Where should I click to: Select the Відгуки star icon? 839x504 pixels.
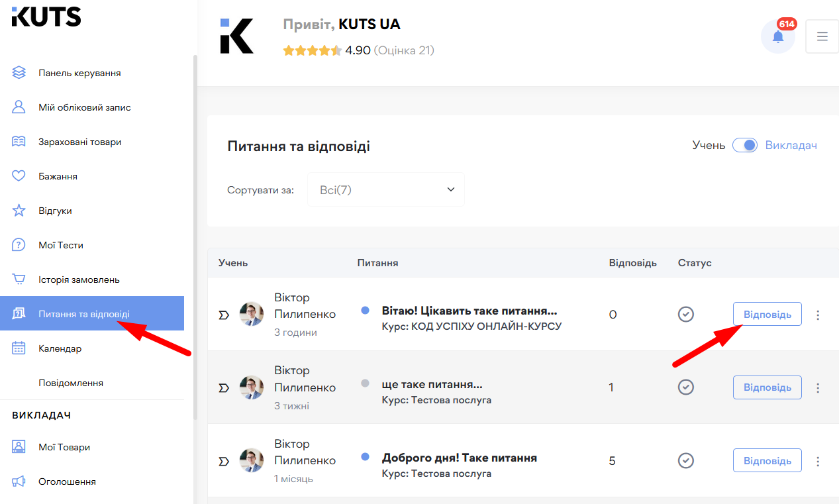tap(19, 210)
